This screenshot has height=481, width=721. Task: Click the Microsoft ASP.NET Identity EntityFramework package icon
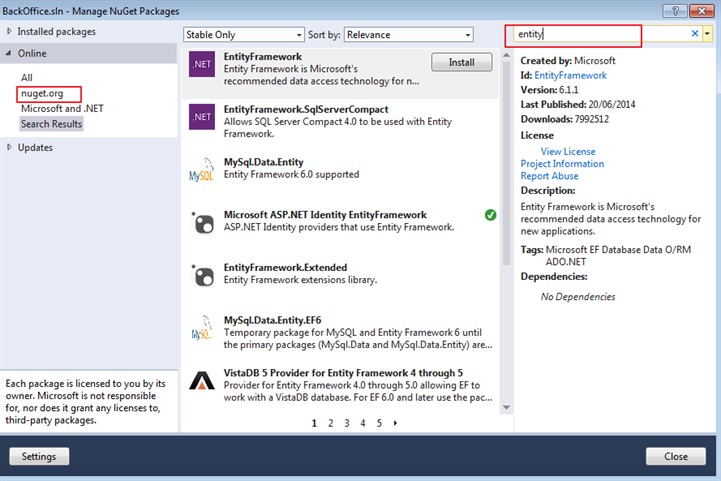click(x=202, y=223)
